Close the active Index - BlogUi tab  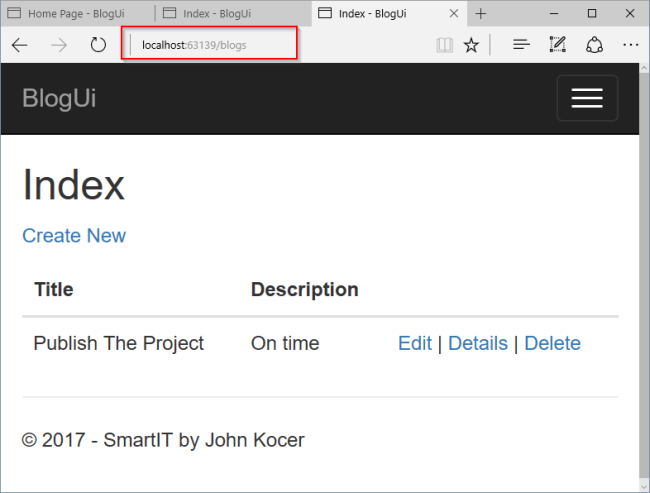pyautogui.click(x=454, y=13)
